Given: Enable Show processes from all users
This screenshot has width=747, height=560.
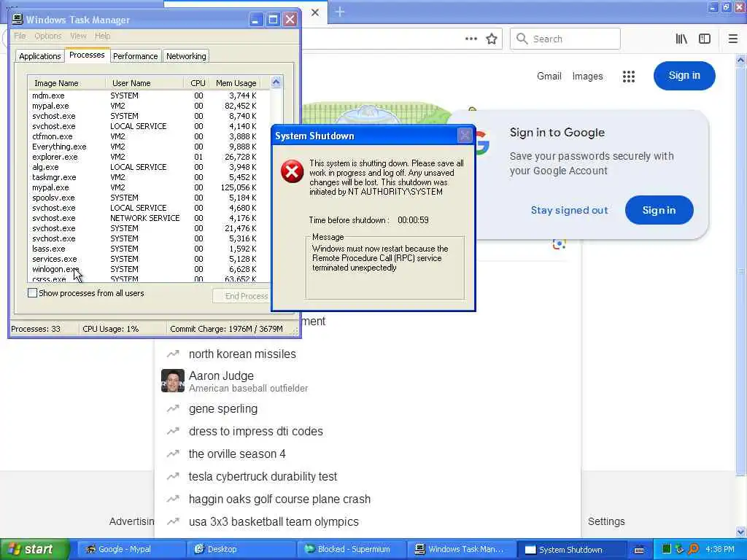Looking at the screenshot, I should click(x=32, y=293).
